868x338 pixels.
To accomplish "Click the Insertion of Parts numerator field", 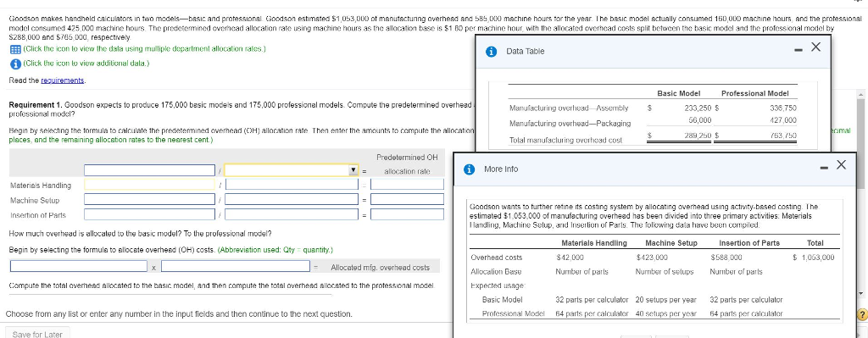I will click(149, 213).
